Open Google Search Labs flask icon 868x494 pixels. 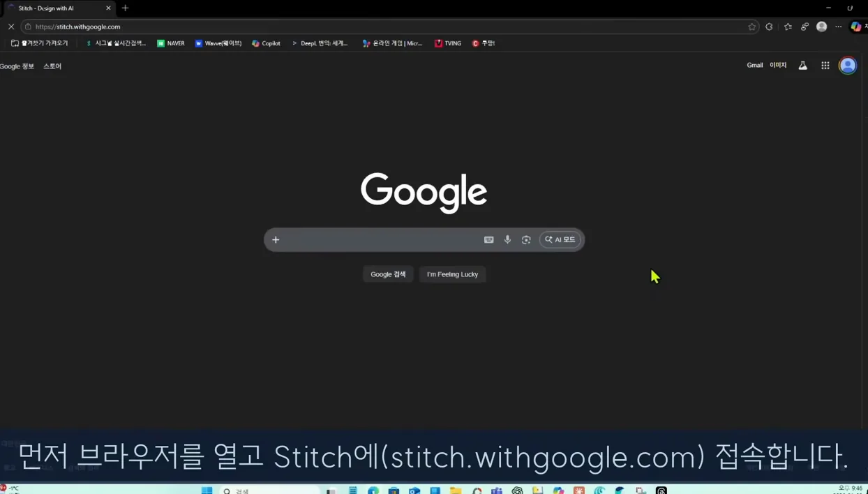(x=803, y=66)
